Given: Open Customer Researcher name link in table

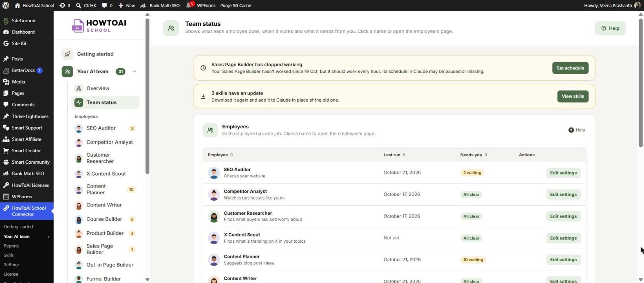Looking at the screenshot, I should tap(248, 213).
